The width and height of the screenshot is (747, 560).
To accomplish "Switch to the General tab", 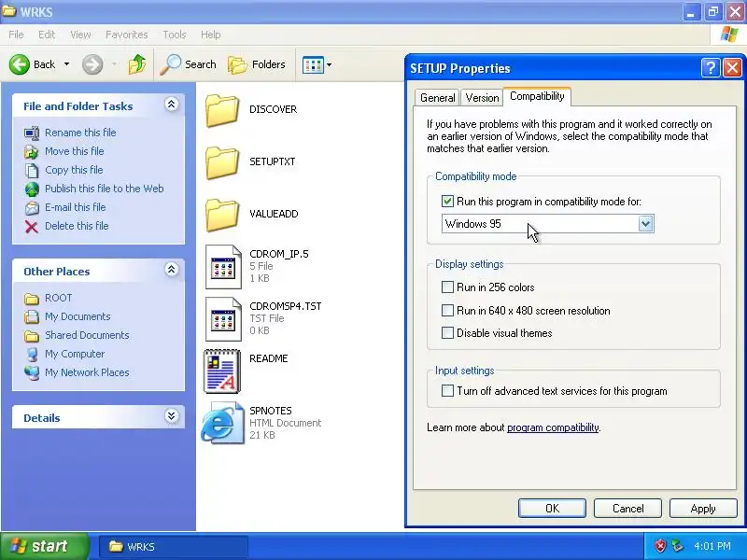I will (x=437, y=98).
